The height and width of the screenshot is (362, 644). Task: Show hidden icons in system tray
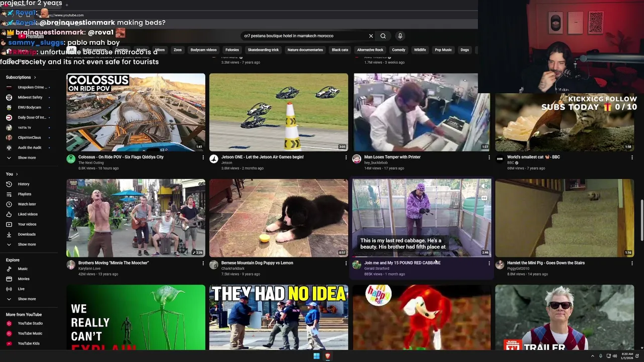coord(593,356)
